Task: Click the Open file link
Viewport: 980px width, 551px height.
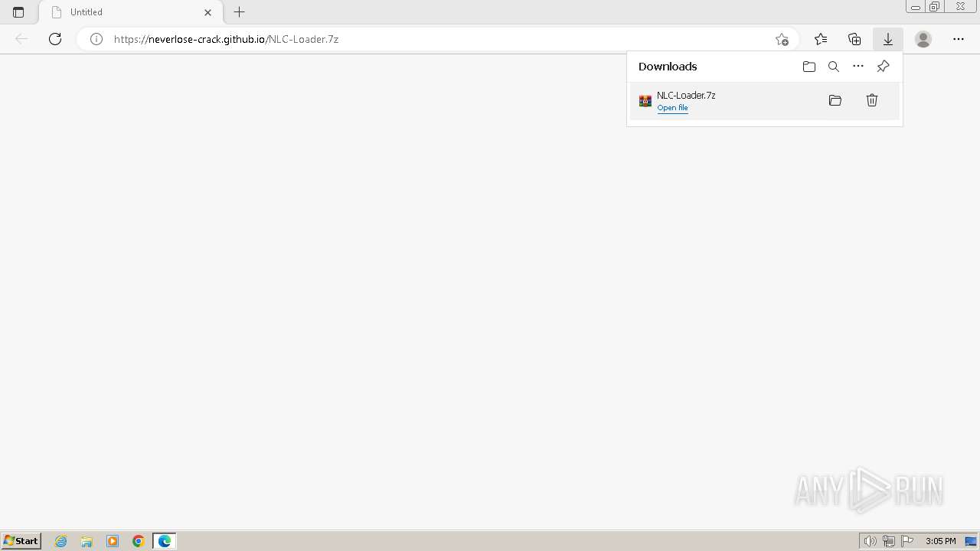Action: [672, 108]
